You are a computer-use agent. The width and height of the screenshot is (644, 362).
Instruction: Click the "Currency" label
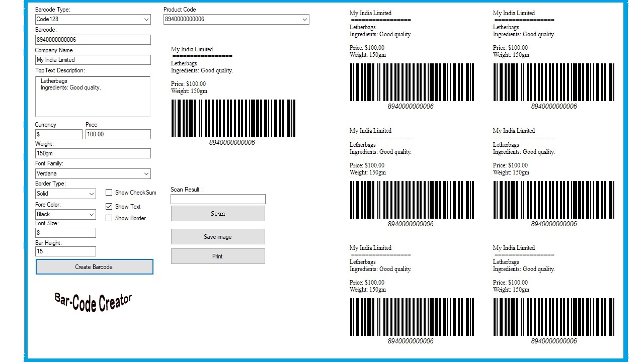[46, 125]
